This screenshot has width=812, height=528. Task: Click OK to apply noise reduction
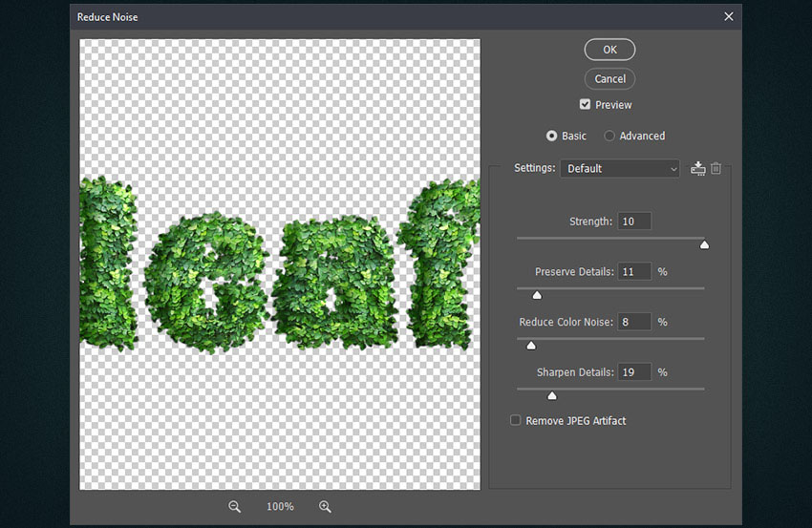609,50
